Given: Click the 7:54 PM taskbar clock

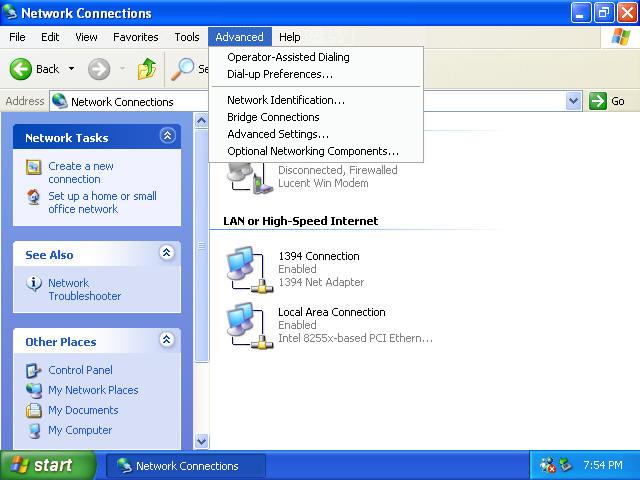Looking at the screenshot, I should (x=603, y=465).
